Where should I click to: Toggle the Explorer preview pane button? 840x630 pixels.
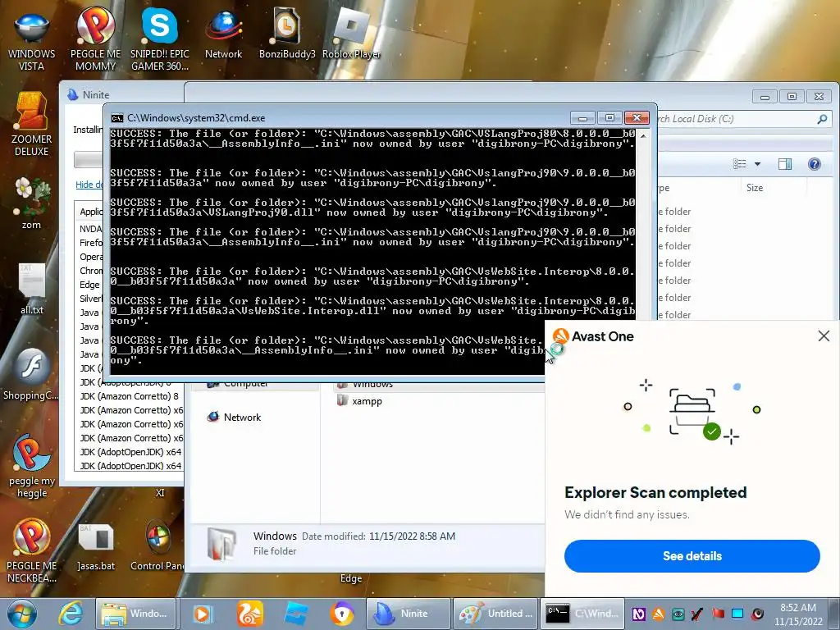(785, 164)
